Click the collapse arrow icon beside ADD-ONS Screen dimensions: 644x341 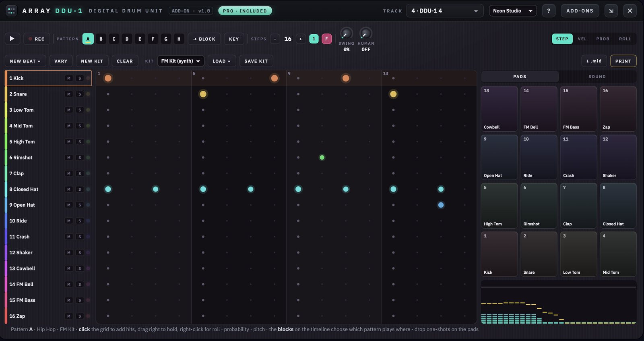pyautogui.click(x=611, y=11)
